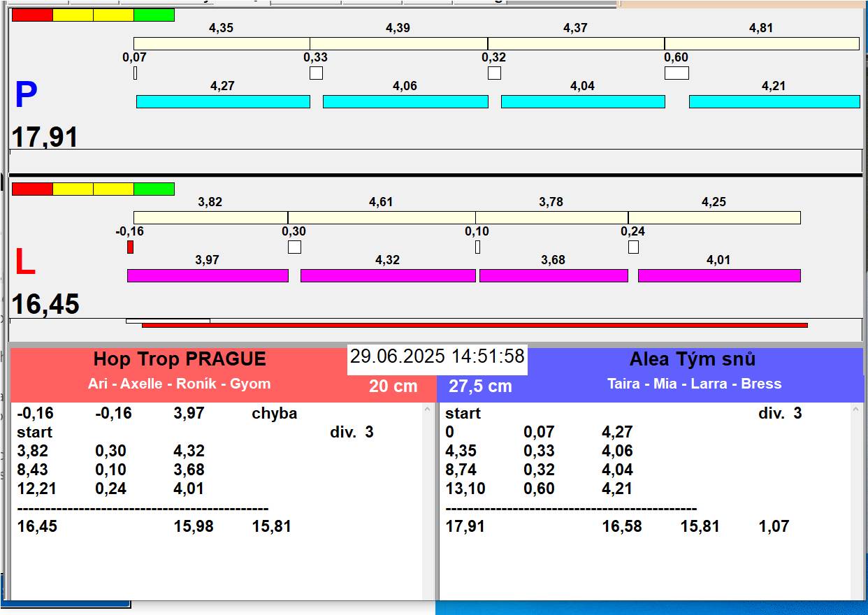Click the small pass box under 0,24
The image size is (868, 615).
(x=633, y=247)
